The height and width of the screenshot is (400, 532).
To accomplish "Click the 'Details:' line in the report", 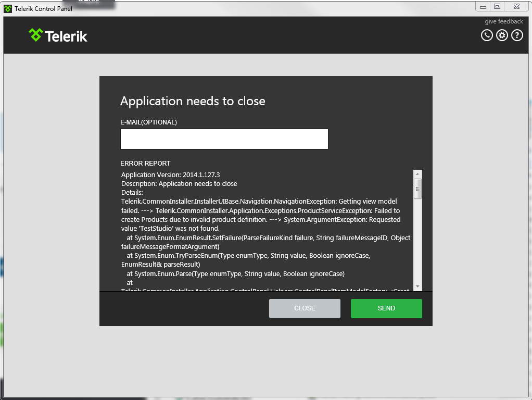I will (x=132, y=193).
